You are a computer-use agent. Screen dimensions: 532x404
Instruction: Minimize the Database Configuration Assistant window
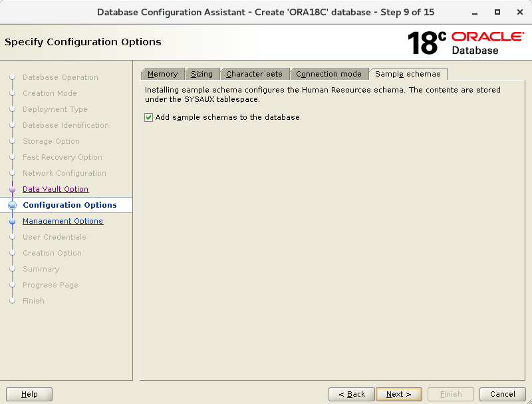(475, 13)
